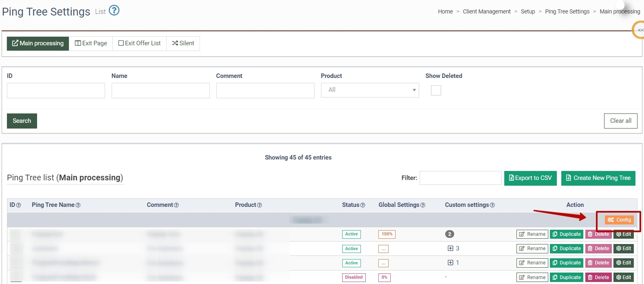Image resolution: width=644 pixels, height=284 pixels.
Task: Open the Product dropdown set to All
Action: (370, 90)
